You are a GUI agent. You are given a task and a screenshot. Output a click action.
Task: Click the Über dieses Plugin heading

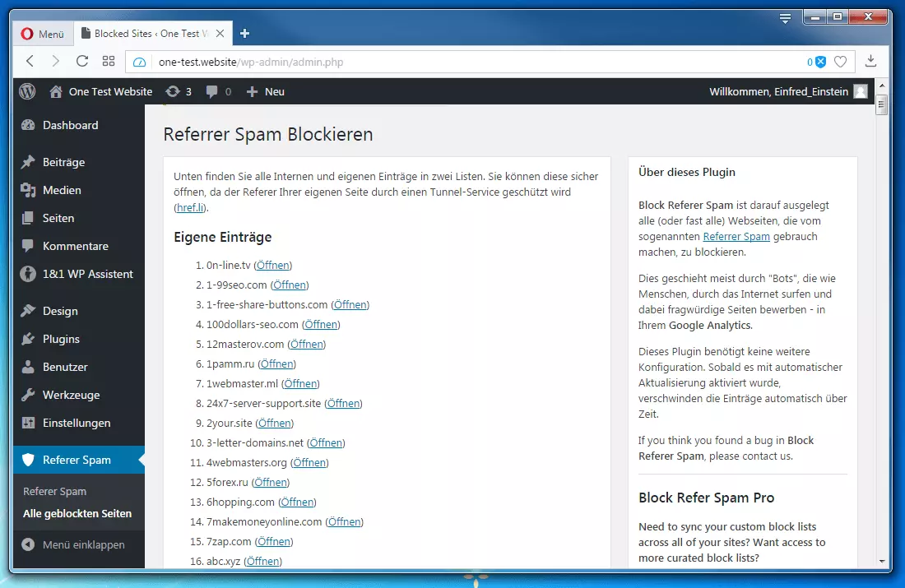click(687, 172)
